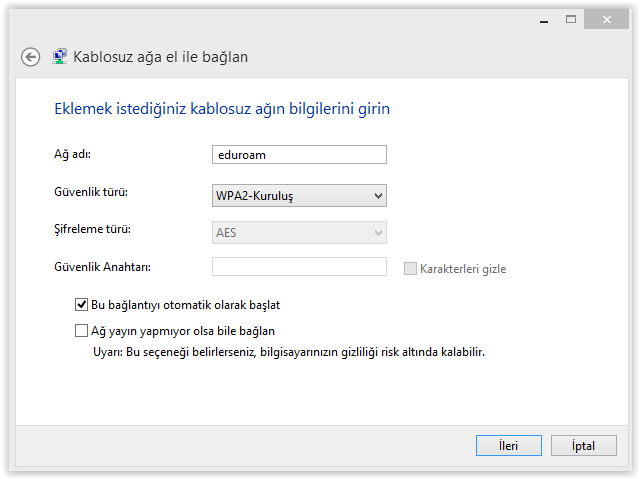The image size is (640, 479).
Task: Go back using the circular arrow icon
Action: (x=31, y=57)
